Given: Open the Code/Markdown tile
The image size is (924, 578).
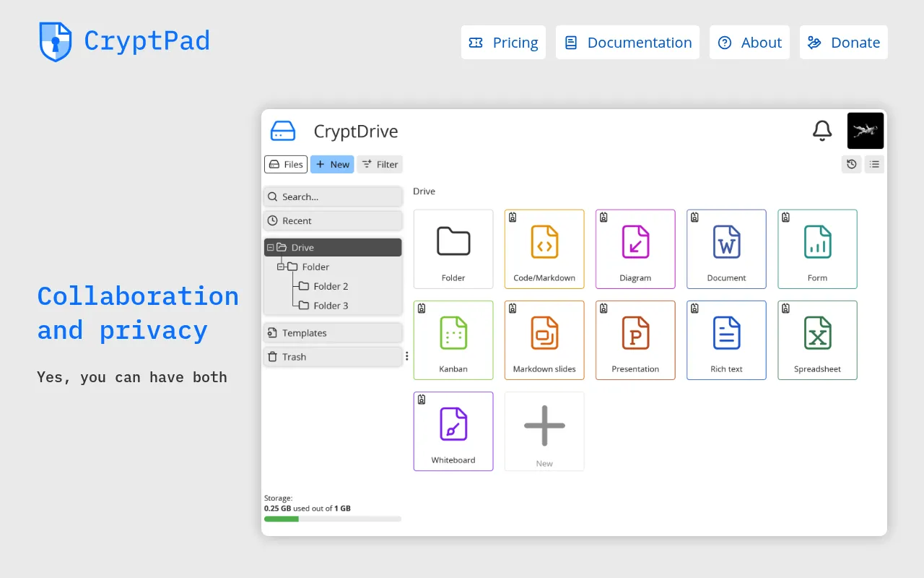Looking at the screenshot, I should [544, 249].
